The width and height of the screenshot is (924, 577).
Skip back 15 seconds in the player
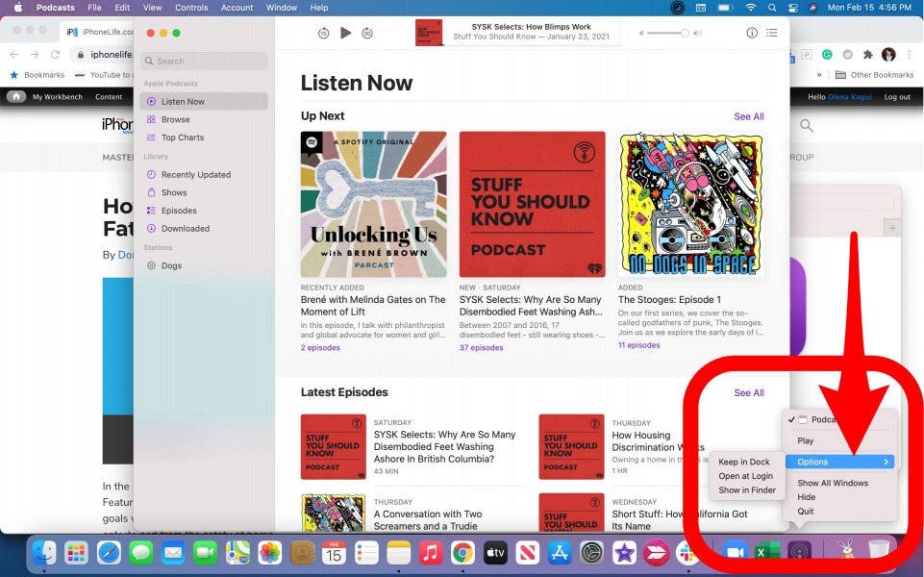click(323, 33)
